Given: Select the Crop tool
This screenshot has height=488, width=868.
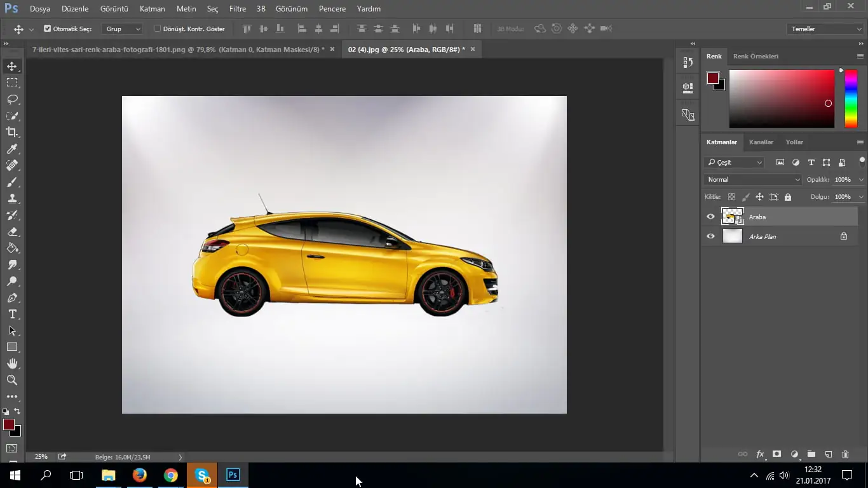Looking at the screenshot, I should [x=12, y=132].
